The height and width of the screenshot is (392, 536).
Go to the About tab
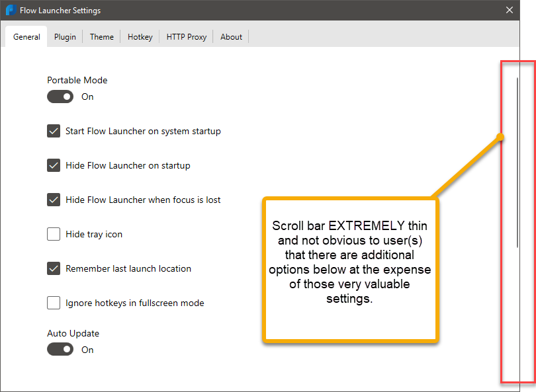(231, 36)
